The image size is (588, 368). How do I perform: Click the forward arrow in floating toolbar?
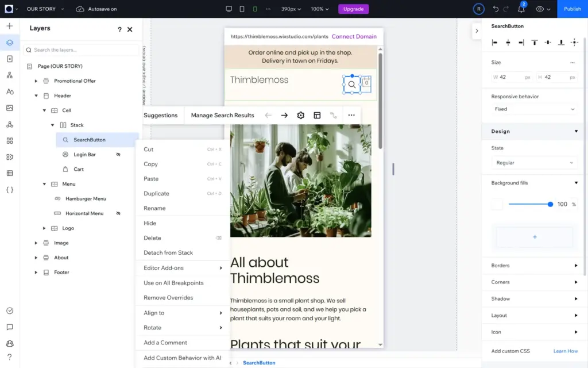[284, 115]
